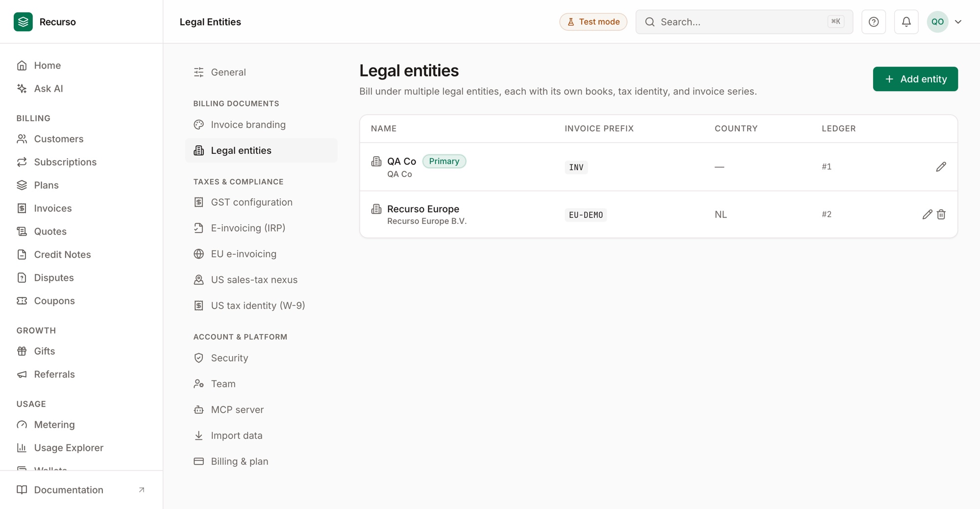Click the Quotes icon in sidebar
The width and height of the screenshot is (980, 509).
(x=22, y=231)
